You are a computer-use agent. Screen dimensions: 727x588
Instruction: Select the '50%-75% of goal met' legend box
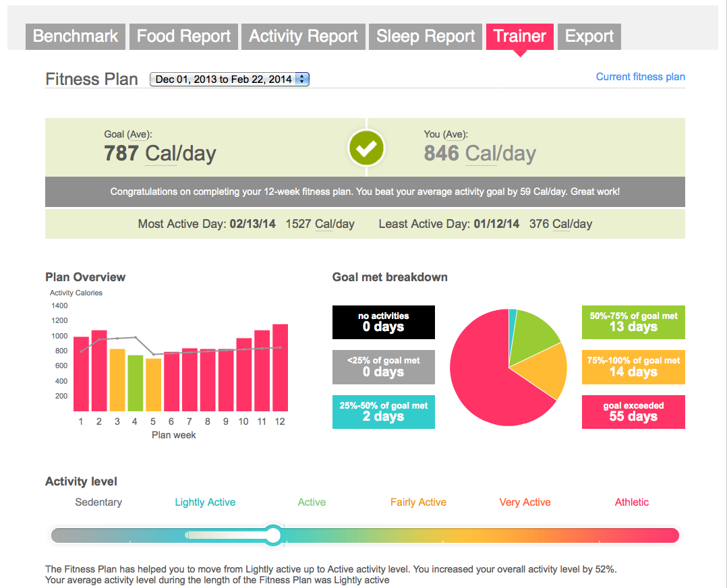[633, 322]
